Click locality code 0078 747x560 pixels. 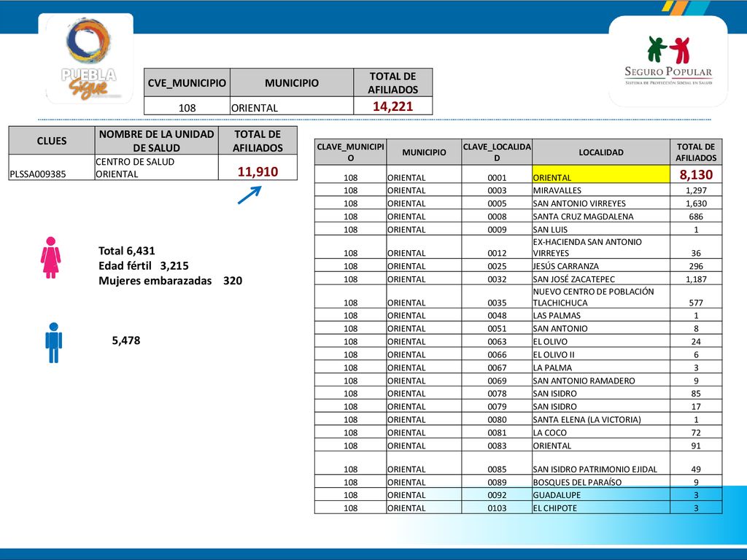pyautogui.click(x=497, y=394)
